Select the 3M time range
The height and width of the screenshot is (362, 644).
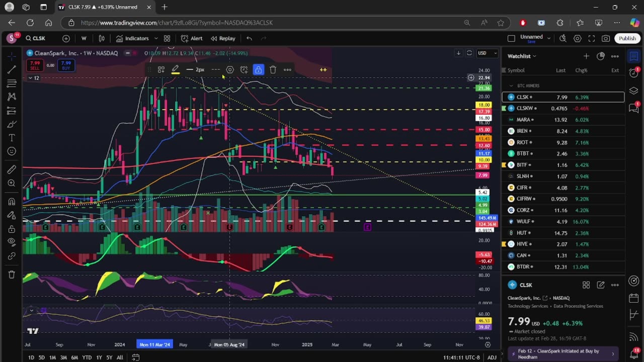[63, 357]
